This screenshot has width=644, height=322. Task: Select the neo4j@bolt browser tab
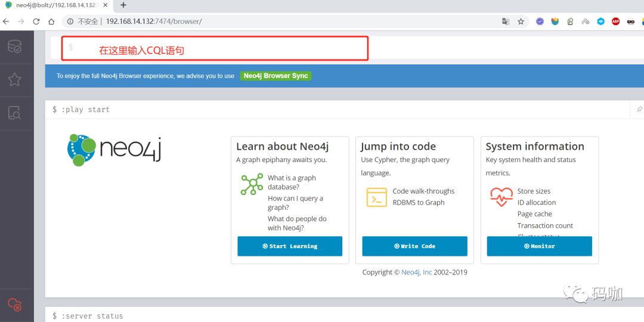57,5
